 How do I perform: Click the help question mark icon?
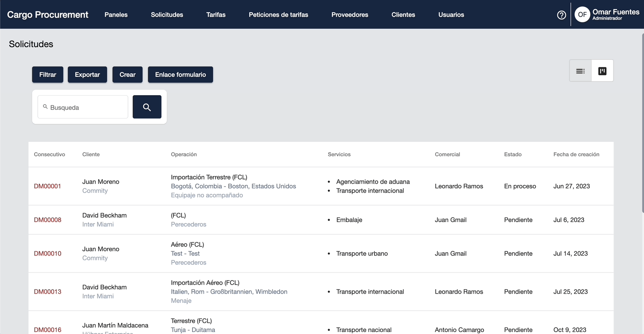[x=561, y=15]
